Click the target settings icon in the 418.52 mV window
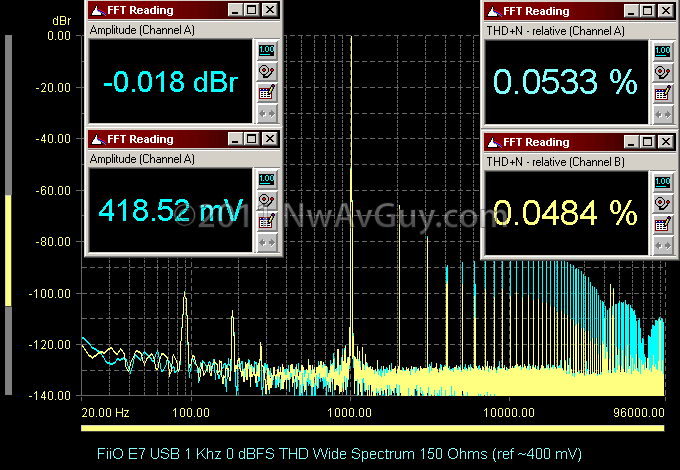 click(x=267, y=200)
